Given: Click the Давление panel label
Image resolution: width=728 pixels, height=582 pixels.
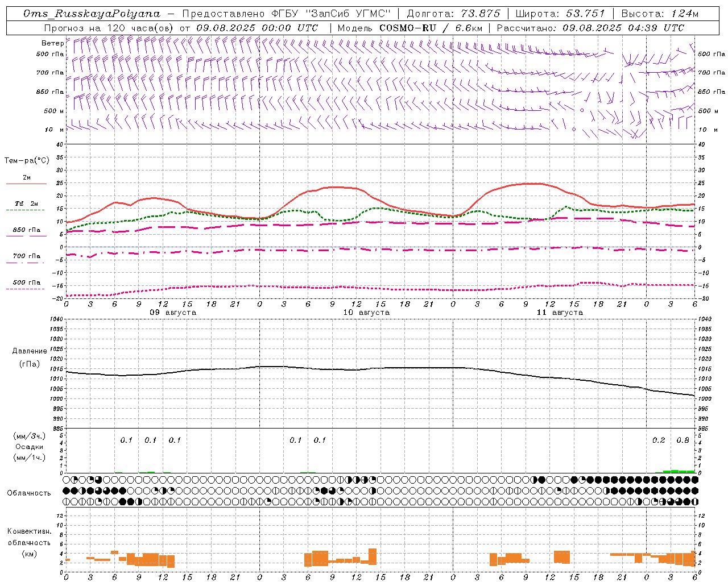Looking at the screenshot, I should 29,351.
